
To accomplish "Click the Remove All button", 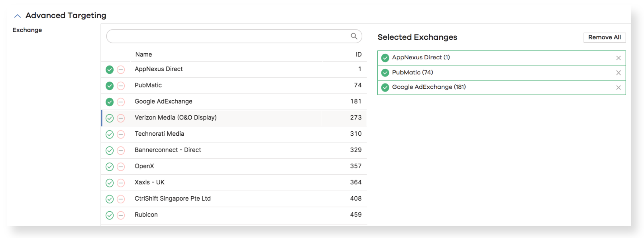I will [605, 37].
